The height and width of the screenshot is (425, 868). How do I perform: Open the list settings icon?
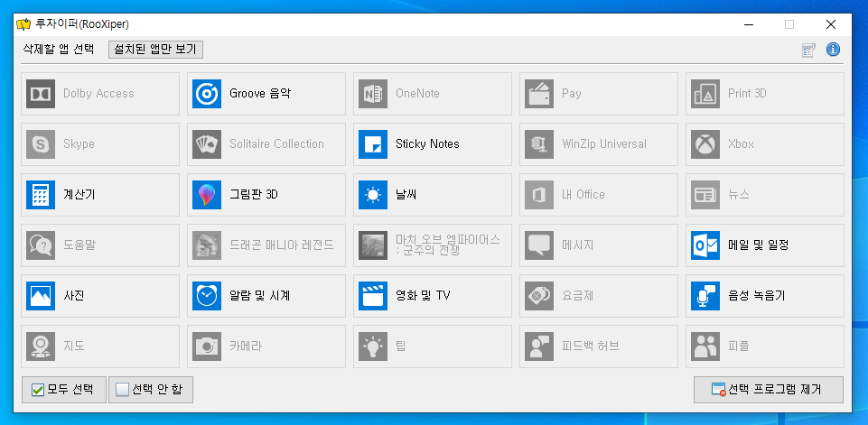coord(808,51)
